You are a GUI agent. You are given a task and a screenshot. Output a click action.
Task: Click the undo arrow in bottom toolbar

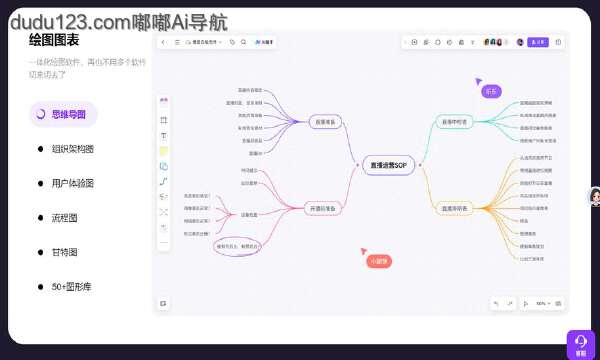tap(496, 303)
